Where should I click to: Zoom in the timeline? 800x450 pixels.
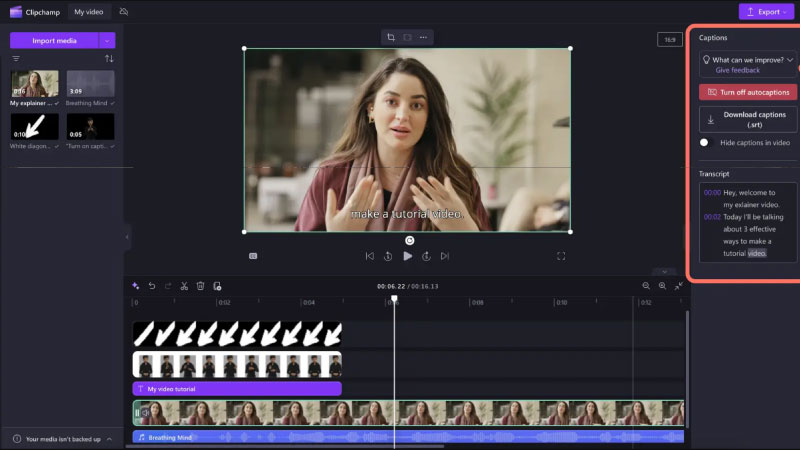pyautogui.click(x=662, y=286)
